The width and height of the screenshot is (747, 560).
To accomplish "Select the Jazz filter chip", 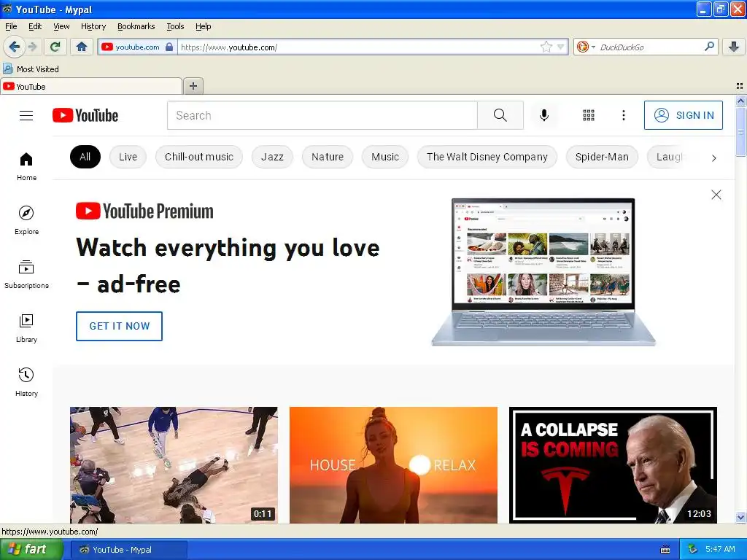I will point(272,157).
